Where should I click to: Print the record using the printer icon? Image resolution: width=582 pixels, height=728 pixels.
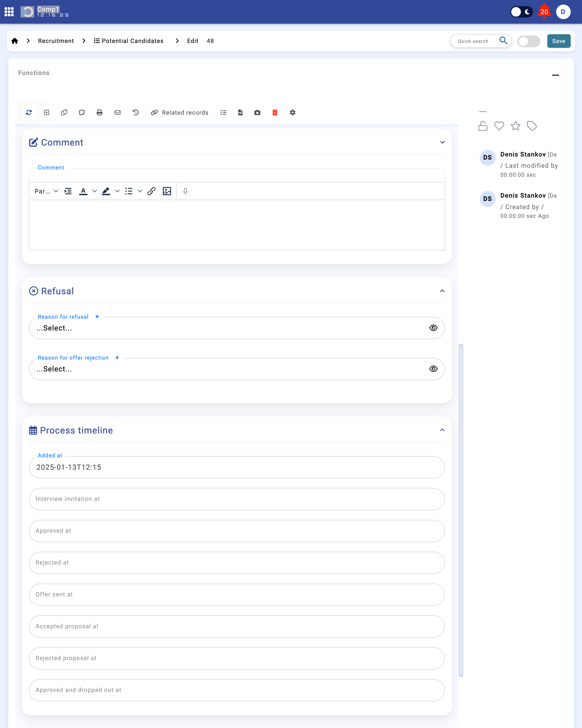coord(99,112)
